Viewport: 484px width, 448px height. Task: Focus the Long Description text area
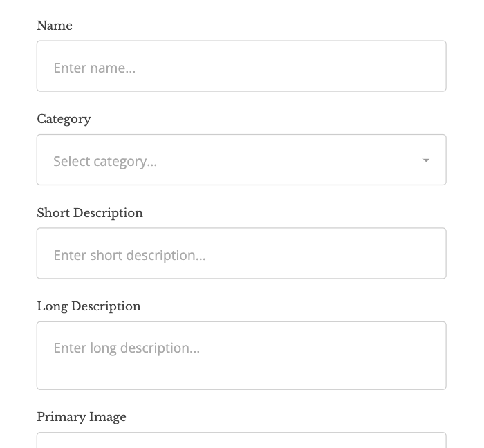[241, 355]
